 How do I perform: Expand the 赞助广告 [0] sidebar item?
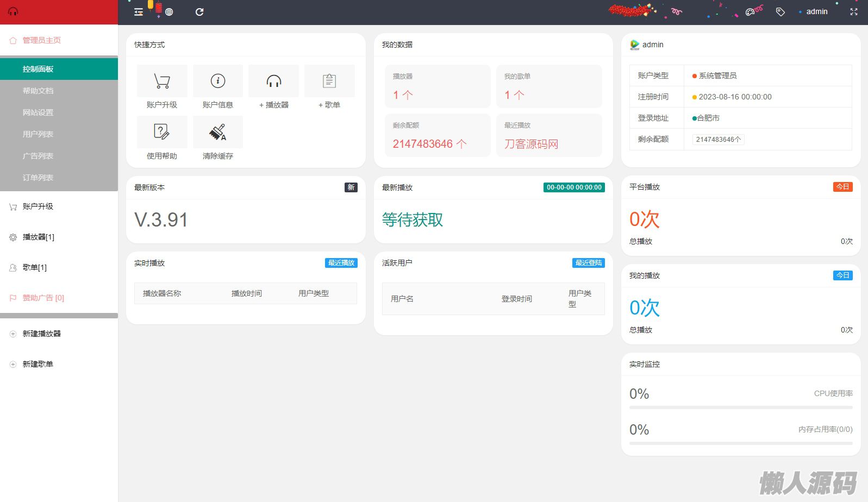coord(43,298)
